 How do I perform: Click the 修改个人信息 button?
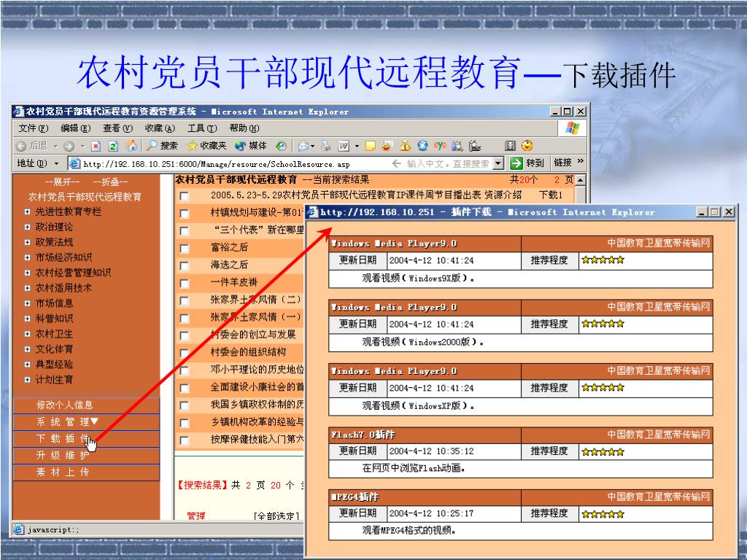point(86,405)
